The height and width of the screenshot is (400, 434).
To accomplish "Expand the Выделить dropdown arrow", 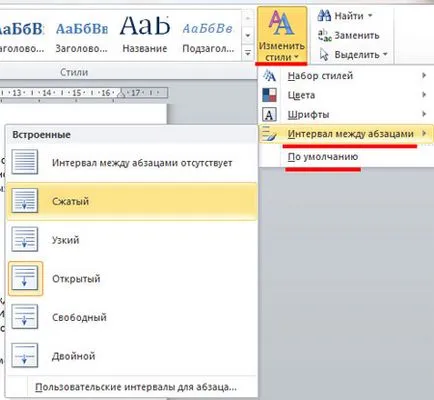I will (385, 54).
